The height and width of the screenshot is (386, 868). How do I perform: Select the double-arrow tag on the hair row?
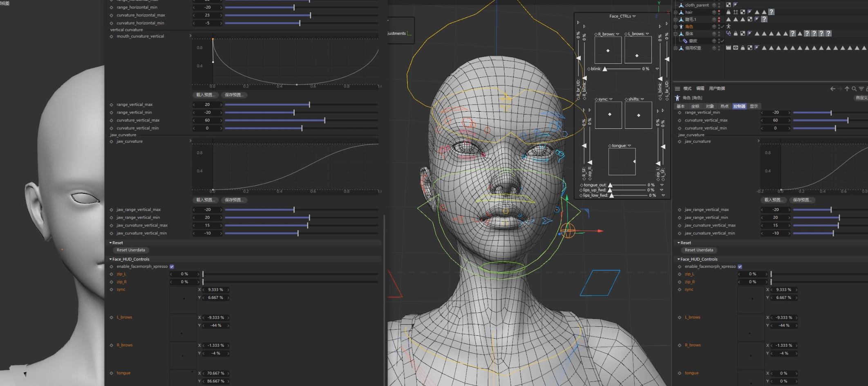tap(736, 12)
